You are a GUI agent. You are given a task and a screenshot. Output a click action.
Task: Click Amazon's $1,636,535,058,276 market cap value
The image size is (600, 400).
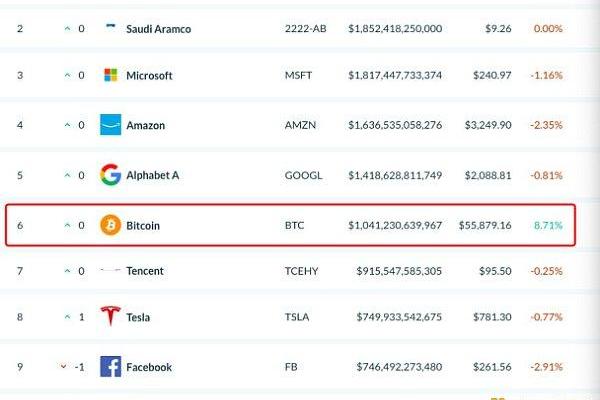[395, 125]
